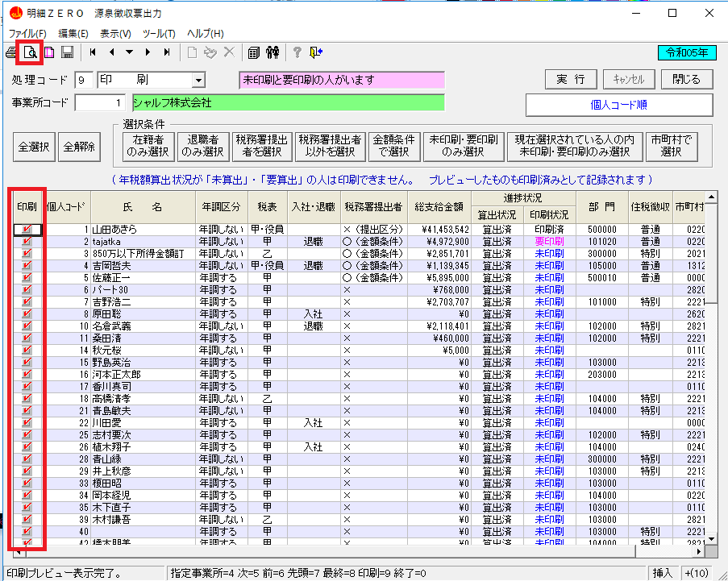Click 未印刷・要印刷のみ選択 button
This screenshot has height=581, width=728.
tap(464, 147)
